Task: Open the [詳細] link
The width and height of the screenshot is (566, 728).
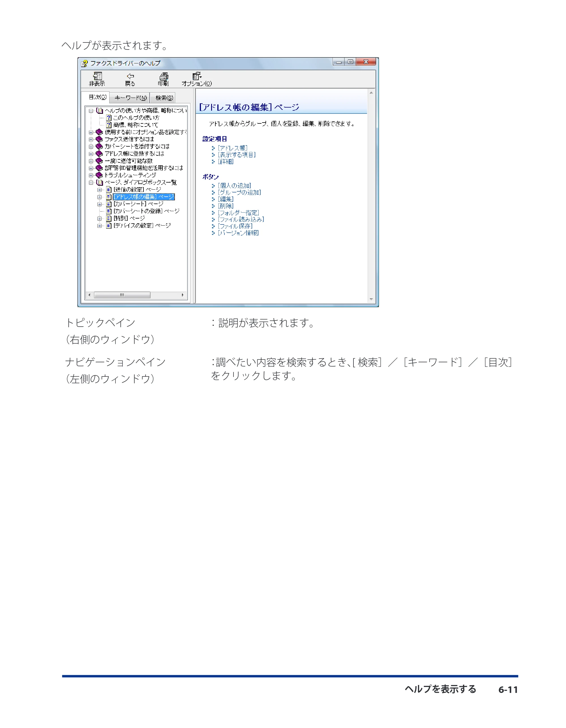Action: (226, 161)
